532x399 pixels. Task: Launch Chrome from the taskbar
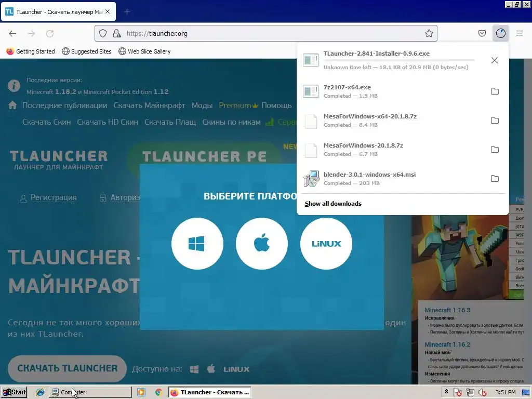click(x=158, y=392)
